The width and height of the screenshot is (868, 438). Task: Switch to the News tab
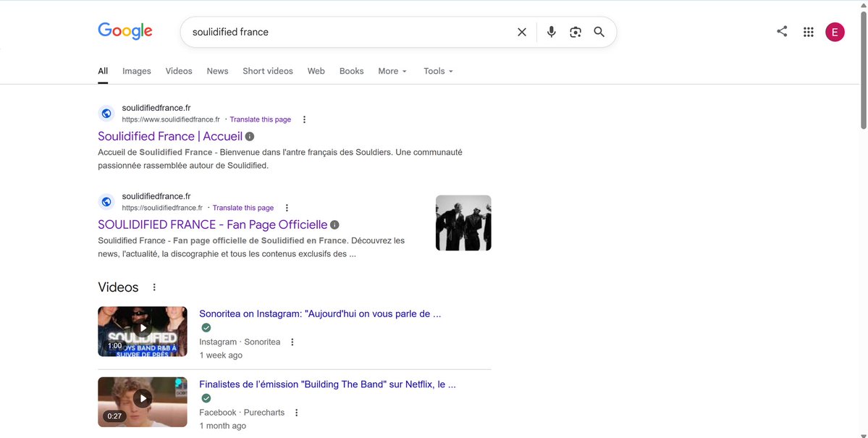click(218, 71)
